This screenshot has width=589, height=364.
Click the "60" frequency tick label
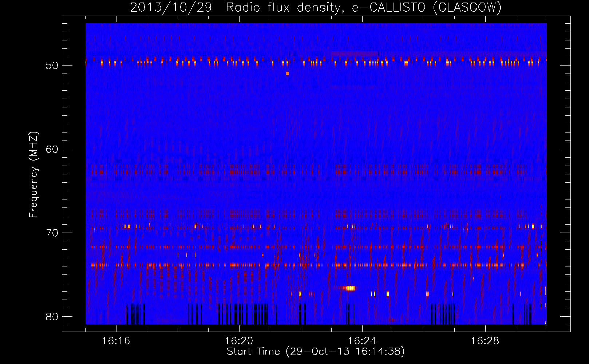tap(52, 149)
